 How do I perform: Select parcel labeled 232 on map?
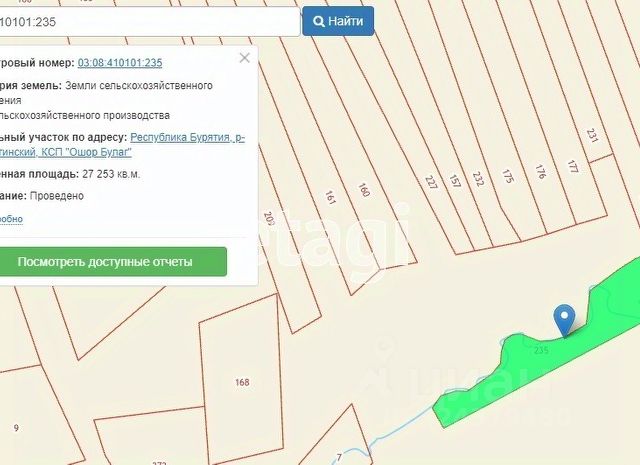pos(478,178)
